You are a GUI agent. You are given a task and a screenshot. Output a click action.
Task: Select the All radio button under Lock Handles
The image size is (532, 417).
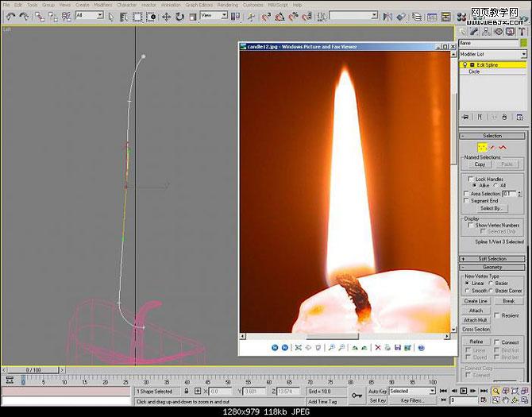[495, 186]
